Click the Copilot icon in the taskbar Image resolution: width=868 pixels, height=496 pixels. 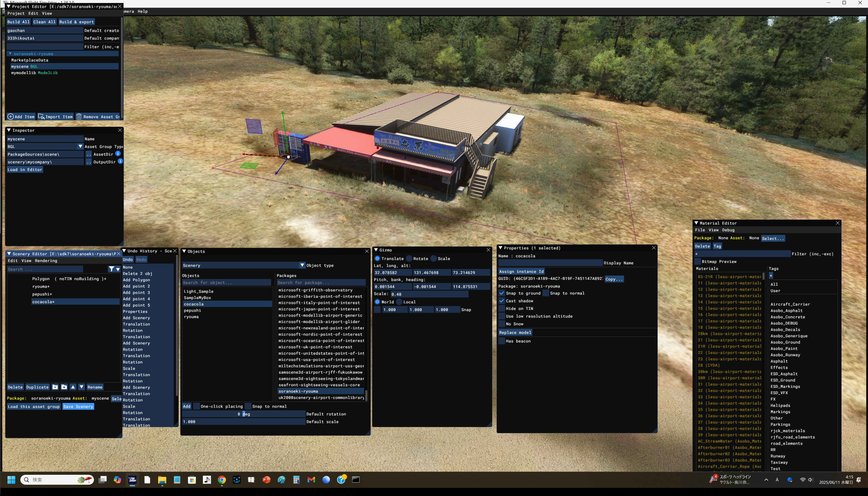[117, 480]
